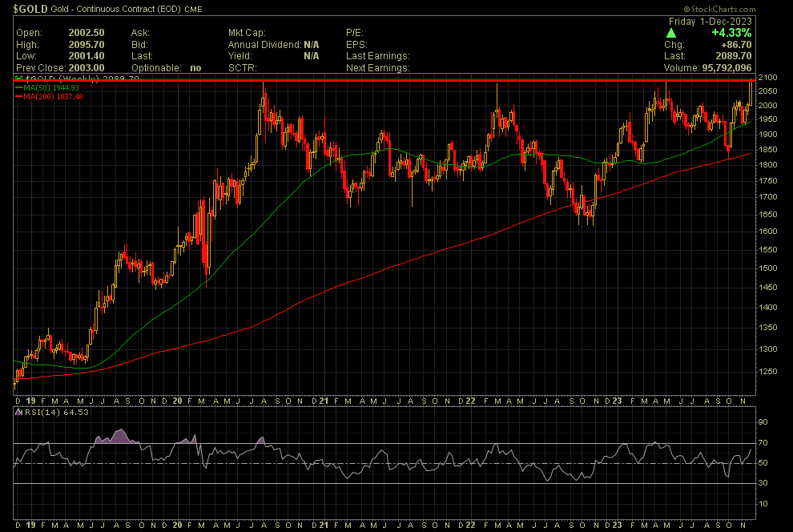Click the 1350 price axis label
This screenshot has width=793, height=532.
coord(767,327)
